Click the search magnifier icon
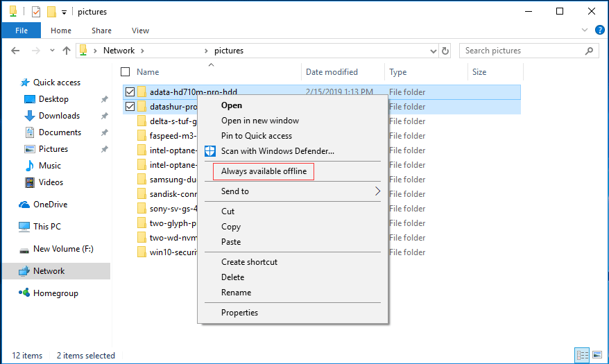The height and width of the screenshot is (364, 609). (x=589, y=51)
